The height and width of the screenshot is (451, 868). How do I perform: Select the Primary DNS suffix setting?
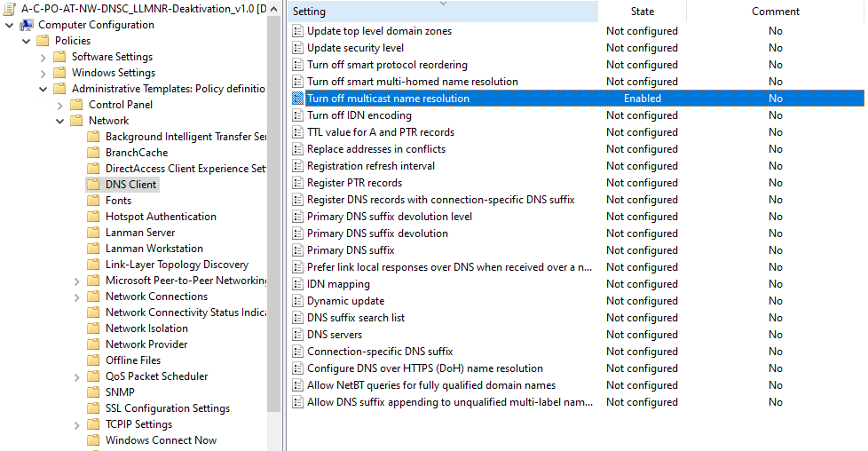(350, 250)
